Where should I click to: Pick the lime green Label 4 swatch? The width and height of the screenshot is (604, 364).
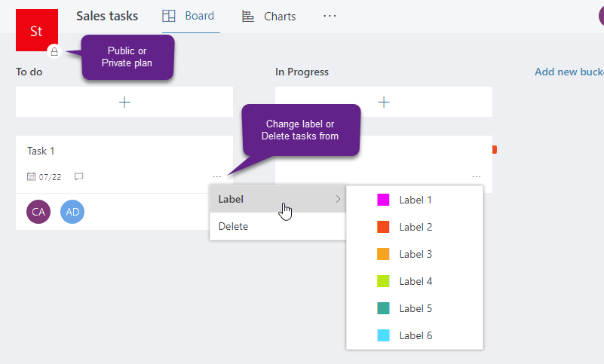tap(383, 281)
